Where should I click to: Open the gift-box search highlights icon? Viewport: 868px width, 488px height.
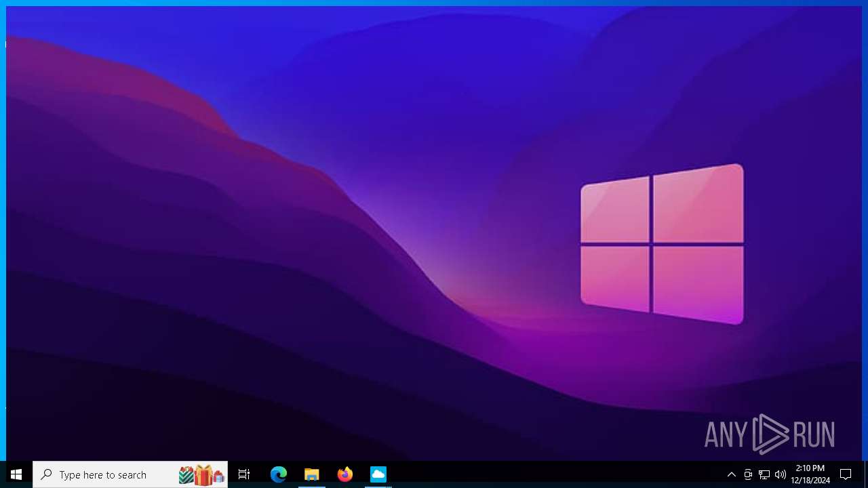click(x=201, y=474)
